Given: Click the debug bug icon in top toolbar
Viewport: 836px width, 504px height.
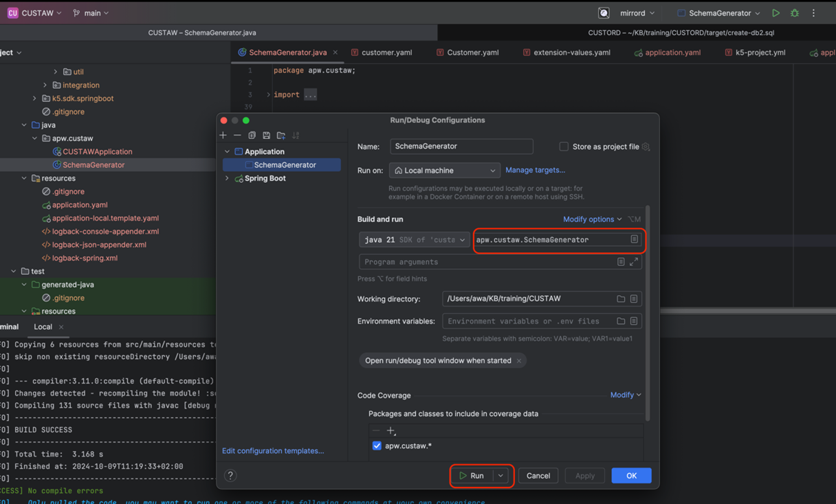Looking at the screenshot, I should [x=795, y=13].
